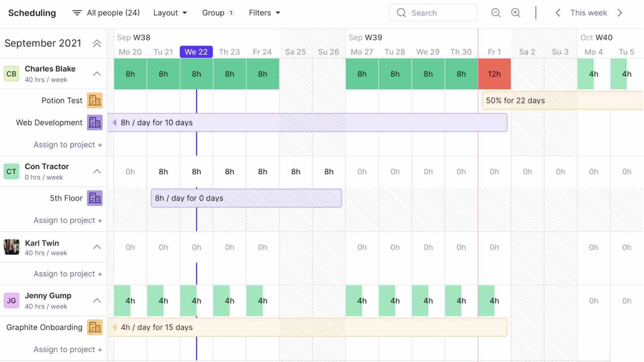Navigate to the next week with the arrow
This screenshot has height=362, width=644.
coord(620,13)
